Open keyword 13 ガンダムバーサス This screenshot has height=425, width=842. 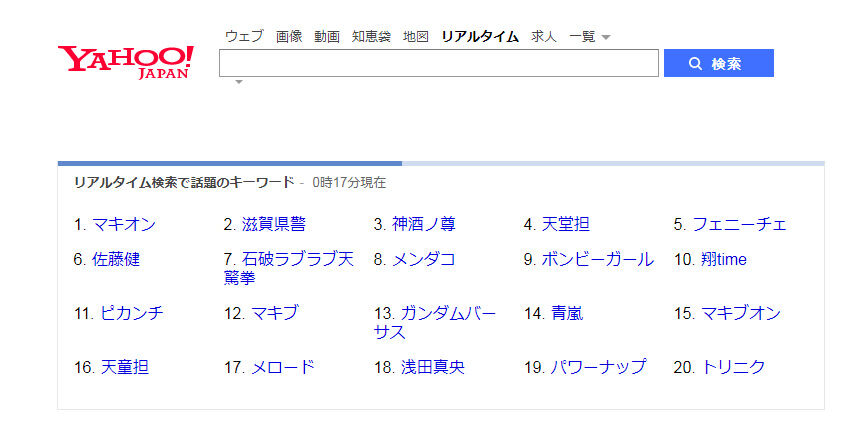(435, 322)
